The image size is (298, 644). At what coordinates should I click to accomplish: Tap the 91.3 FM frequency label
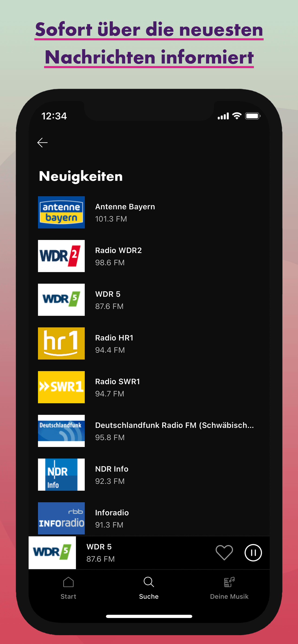click(109, 525)
